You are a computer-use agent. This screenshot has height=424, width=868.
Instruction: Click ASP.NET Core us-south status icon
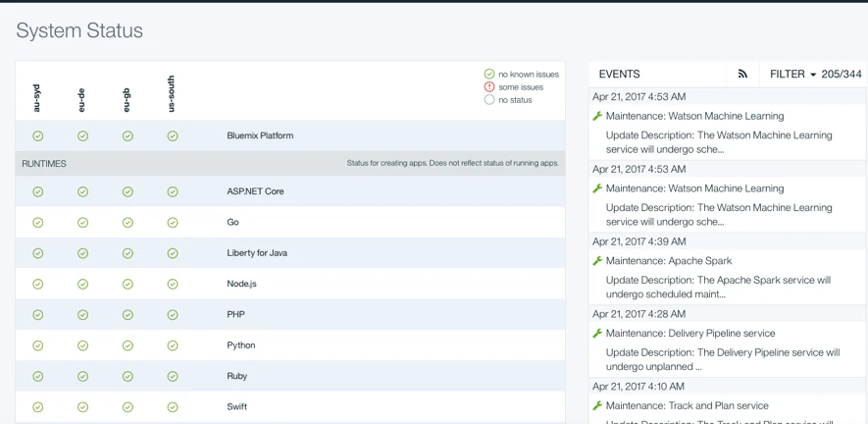[x=173, y=191]
